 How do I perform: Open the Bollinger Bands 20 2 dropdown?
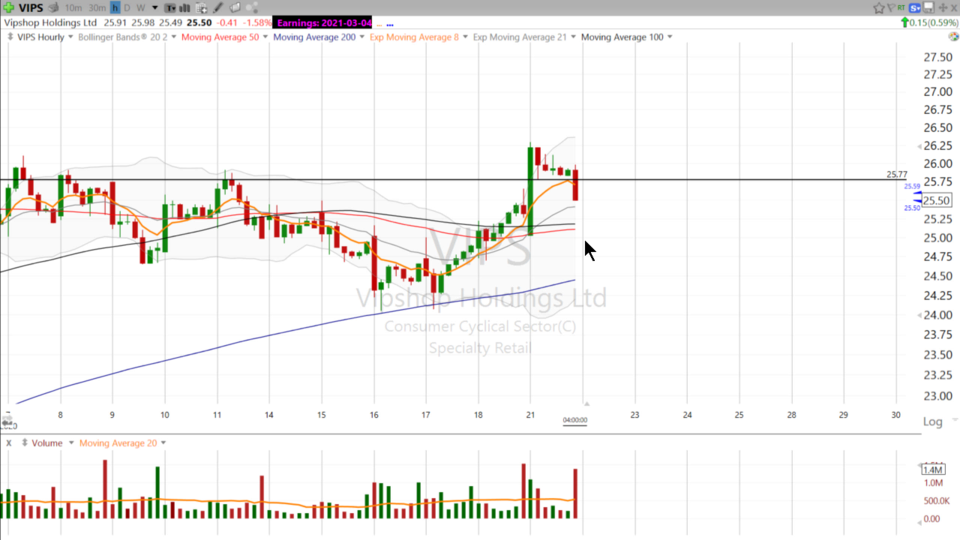click(174, 37)
